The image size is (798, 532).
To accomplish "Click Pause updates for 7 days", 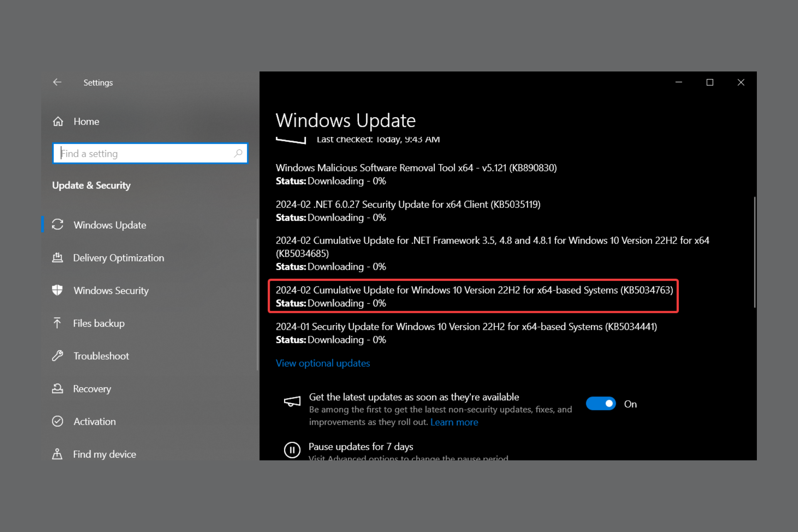I will 361,447.
